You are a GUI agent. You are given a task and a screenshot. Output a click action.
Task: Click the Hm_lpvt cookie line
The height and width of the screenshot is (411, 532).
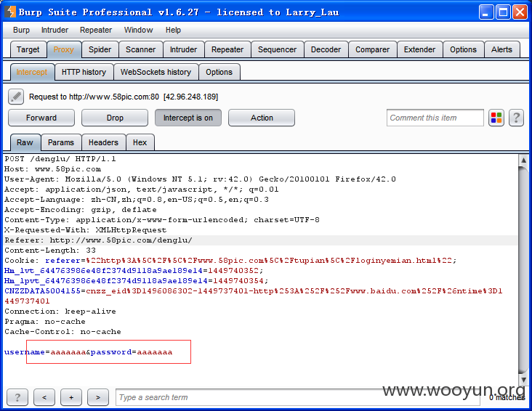[x=136, y=281]
